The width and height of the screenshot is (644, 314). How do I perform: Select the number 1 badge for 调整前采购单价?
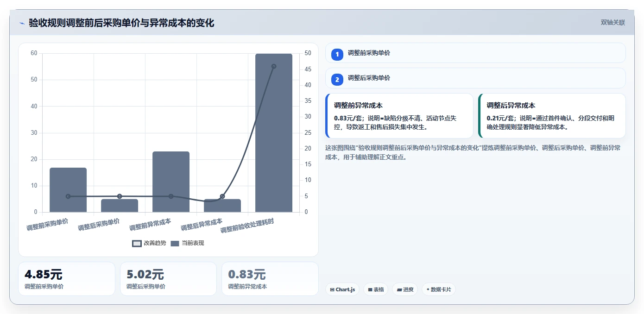pos(337,54)
